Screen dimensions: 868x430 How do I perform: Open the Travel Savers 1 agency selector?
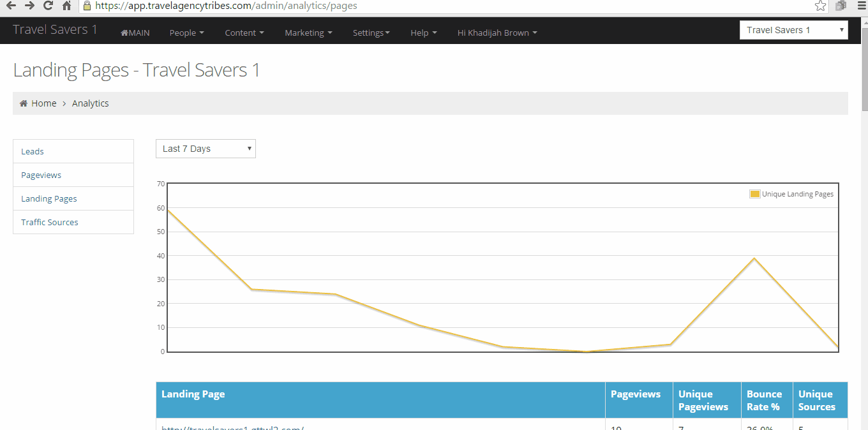[793, 30]
